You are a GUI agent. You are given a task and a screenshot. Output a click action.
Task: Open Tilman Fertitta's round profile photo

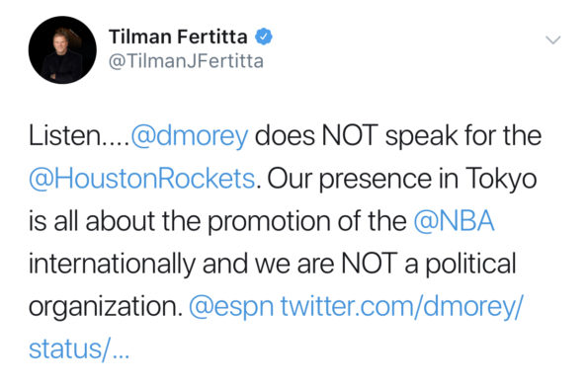(62, 49)
